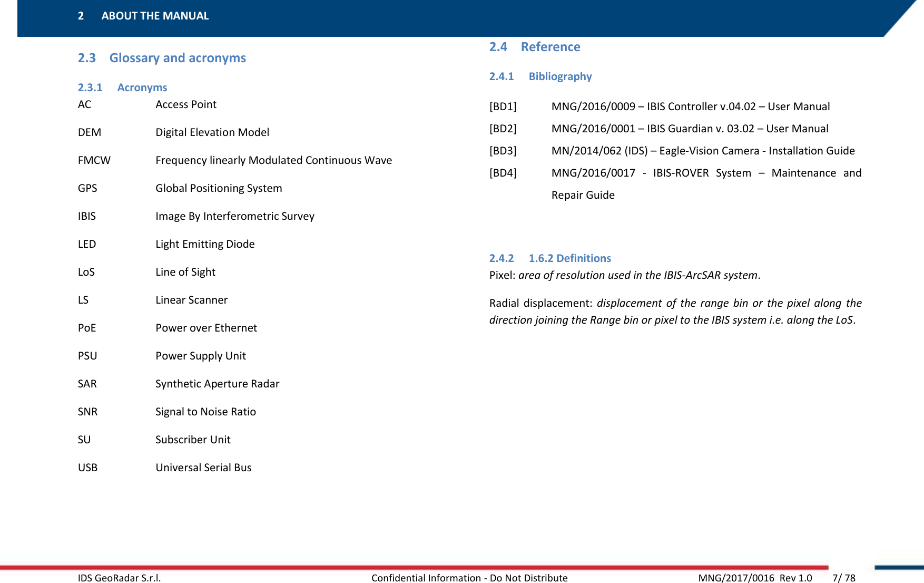This screenshot has width=924, height=583.
Task: Click the '[BD2]' reference tag
Action: point(503,129)
